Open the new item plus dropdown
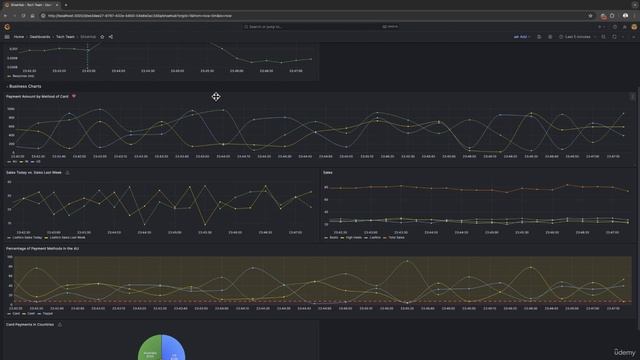The width and height of the screenshot is (640, 360). coord(601,27)
